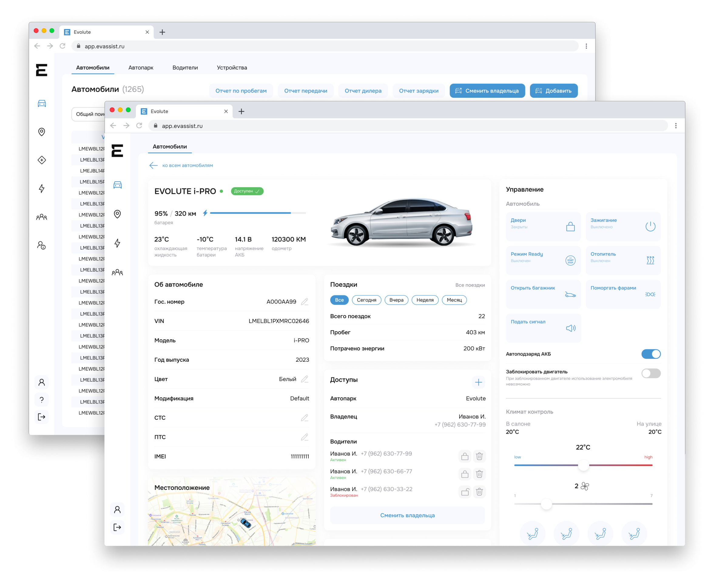Viewport: 728px width, 576px height.
Task: Edit the Гос. номер pencil icon
Action: pos(305,302)
